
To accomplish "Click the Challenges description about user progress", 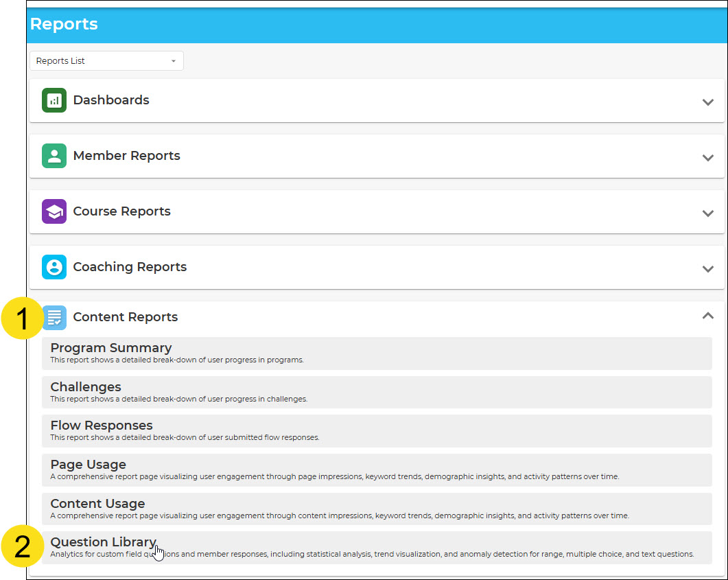I will [179, 399].
